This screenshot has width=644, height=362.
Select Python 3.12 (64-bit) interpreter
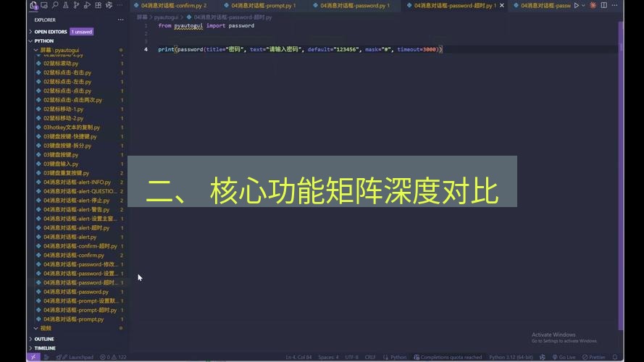pyautogui.click(x=511, y=357)
